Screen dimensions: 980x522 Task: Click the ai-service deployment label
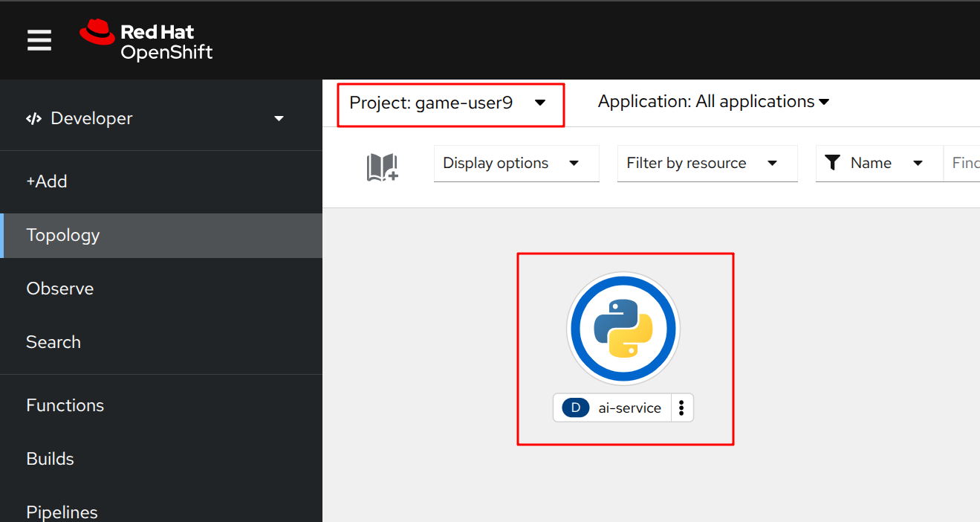(x=629, y=408)
